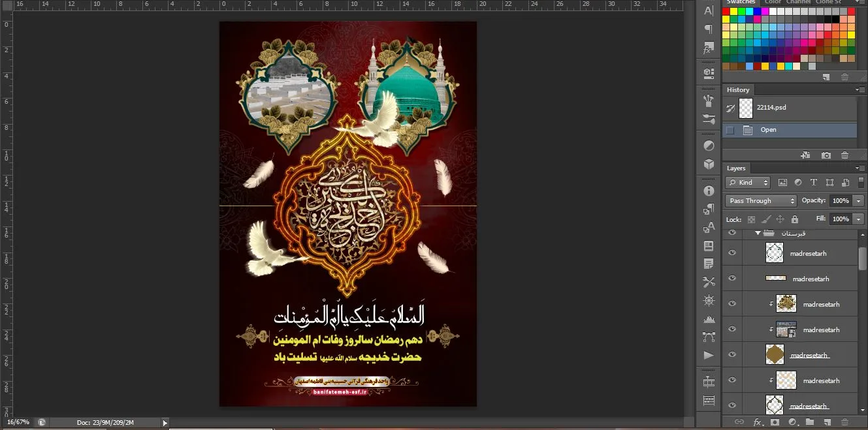Create a new group in Layers panel

coord(809,422)
